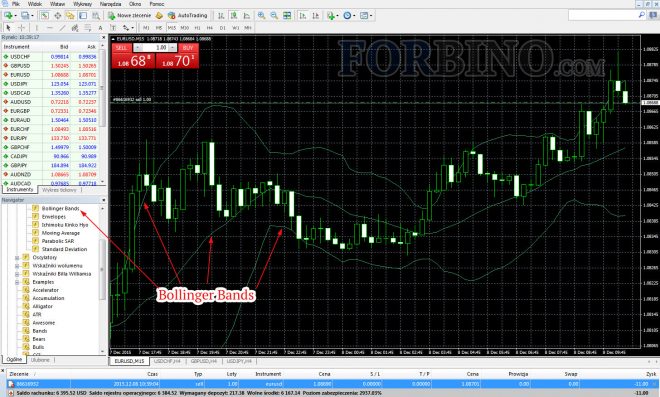Screen dimensions: 660x397
Task: Select the crosshair cursor tool
Action: 21,28
